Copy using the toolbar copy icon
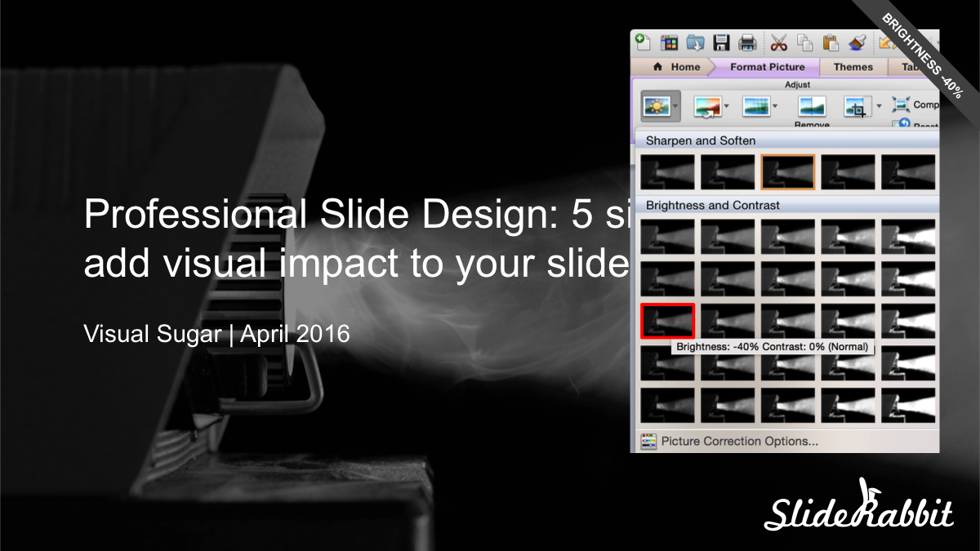The width and height of the screenshot is (980, 551). 804,42
